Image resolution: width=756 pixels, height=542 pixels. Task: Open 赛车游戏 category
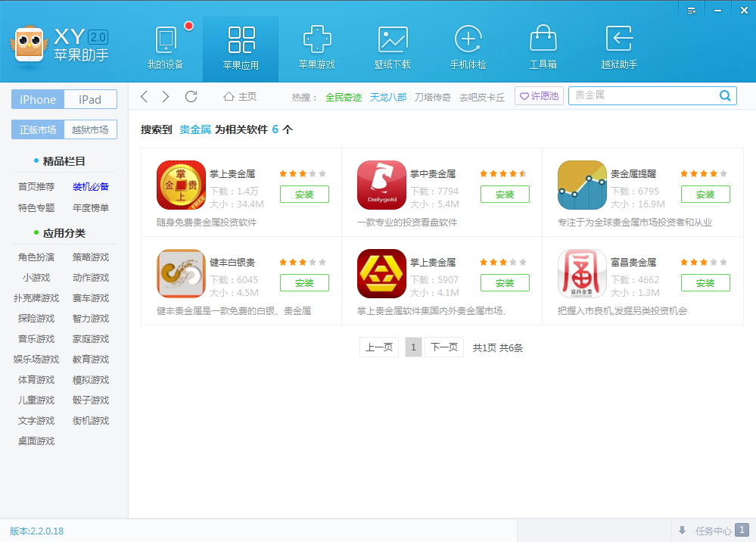(x=91, y=298)
